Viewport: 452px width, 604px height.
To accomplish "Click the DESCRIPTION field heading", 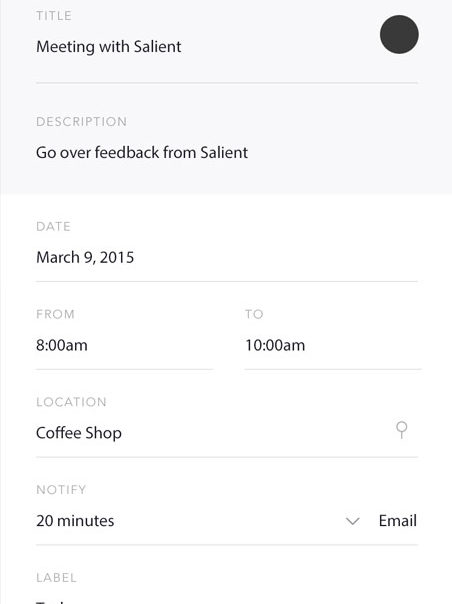I will tap(81, 122).
